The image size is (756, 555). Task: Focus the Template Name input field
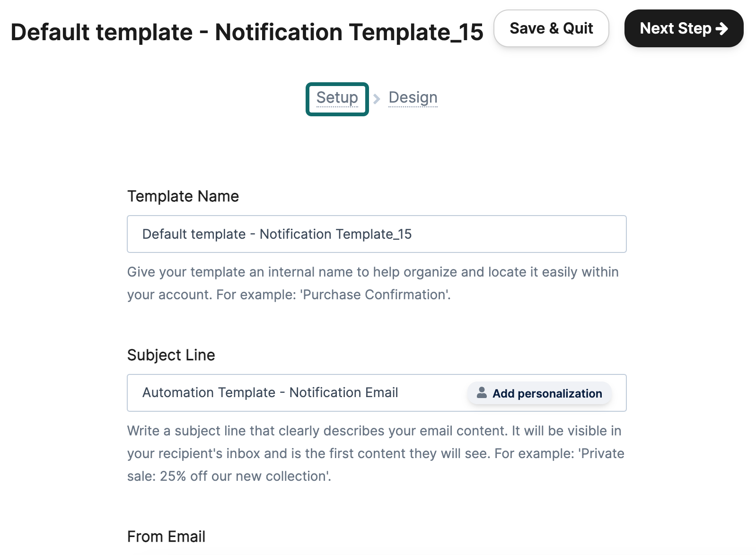pos(377,234)
